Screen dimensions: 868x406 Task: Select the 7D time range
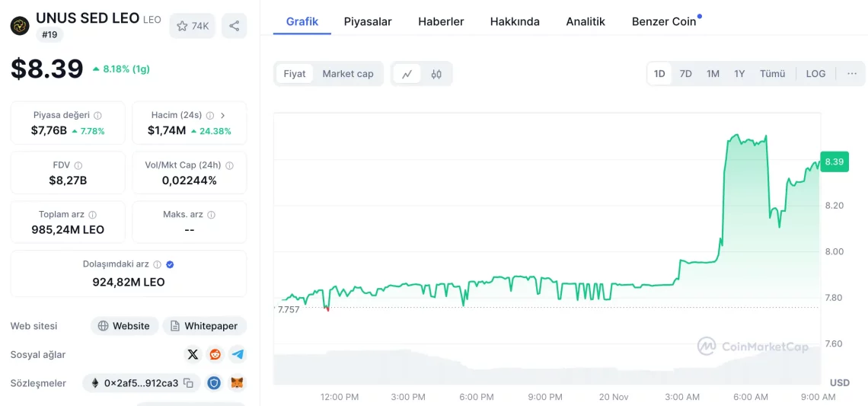685,74
